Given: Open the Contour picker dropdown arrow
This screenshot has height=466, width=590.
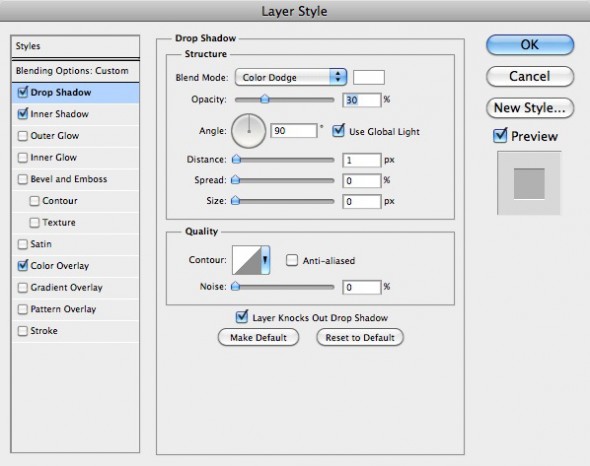Looking at the screenshot, I should (x=265, y=260).
